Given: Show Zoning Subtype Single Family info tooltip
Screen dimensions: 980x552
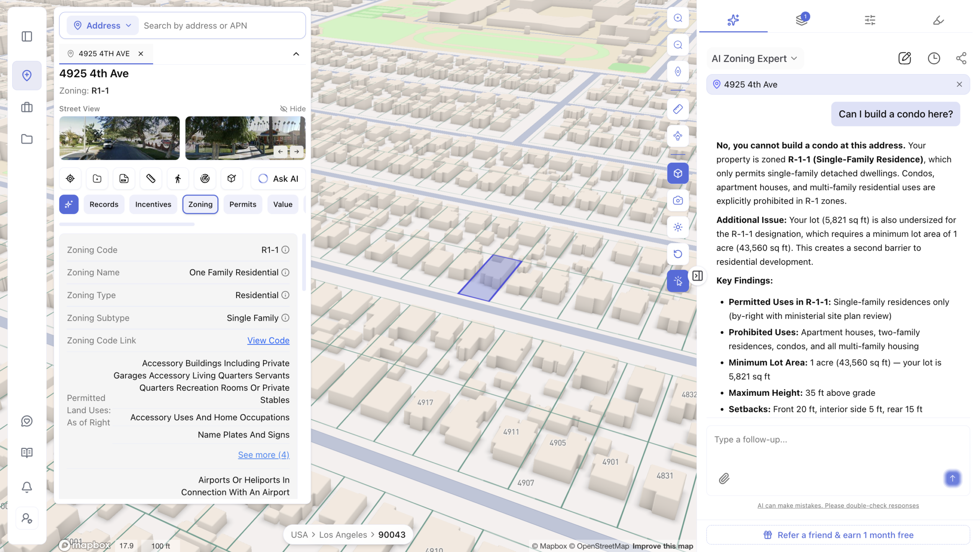Looking at the screenshot, I should 285,318.
